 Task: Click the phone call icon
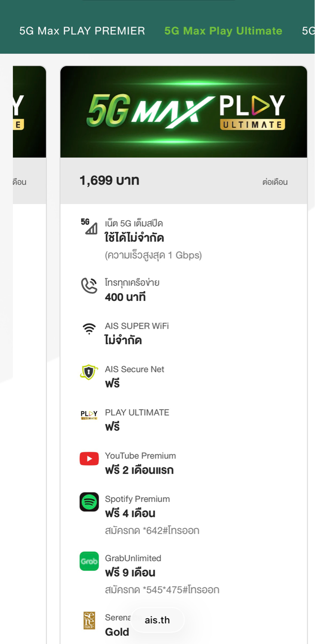click(89, 286)
